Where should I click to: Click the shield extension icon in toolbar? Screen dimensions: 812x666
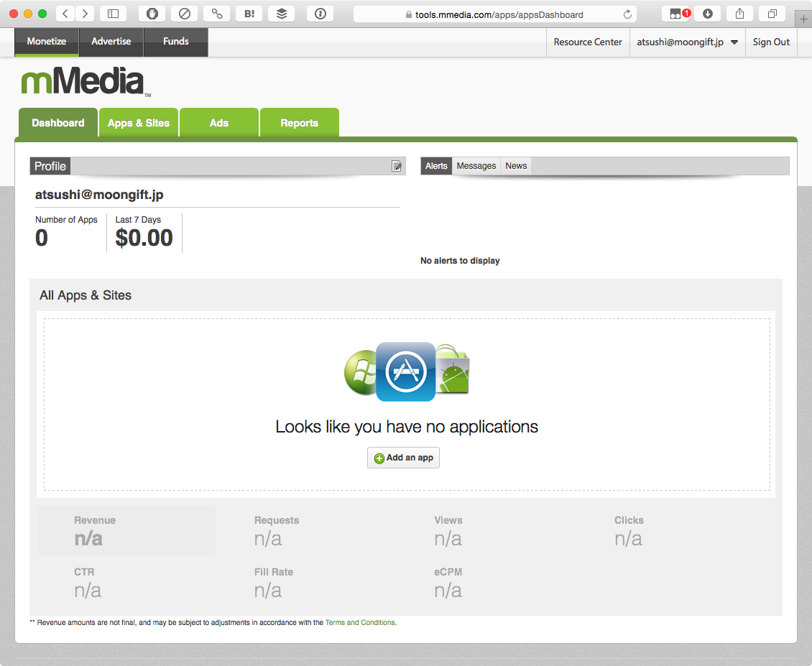[x=152, y=14]
